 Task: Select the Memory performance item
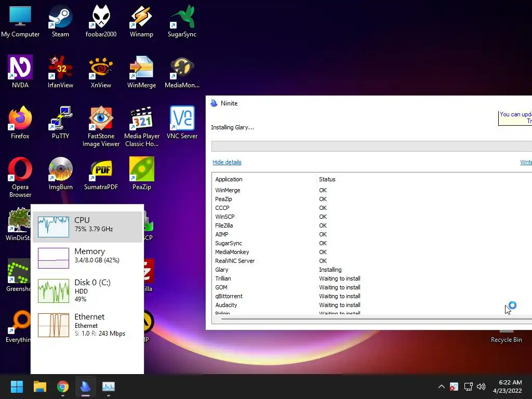coord(87,258)
